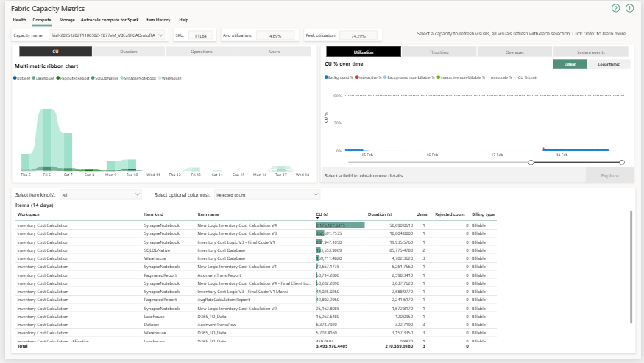Select the AcxInventTrans Report item name

click(219, 275)
